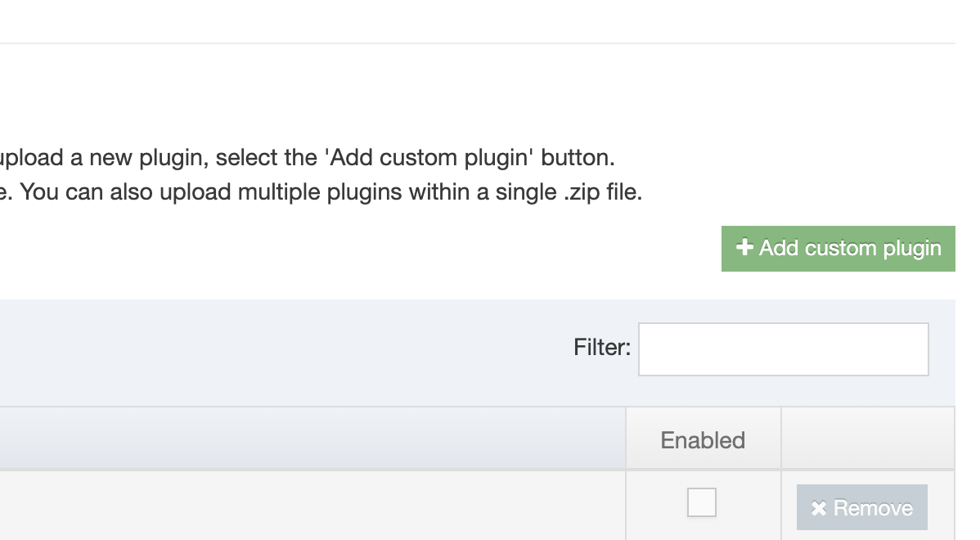The image size is (980, 540).
Task: Click inside the Filter text field
Action: [x=783, y=349]
